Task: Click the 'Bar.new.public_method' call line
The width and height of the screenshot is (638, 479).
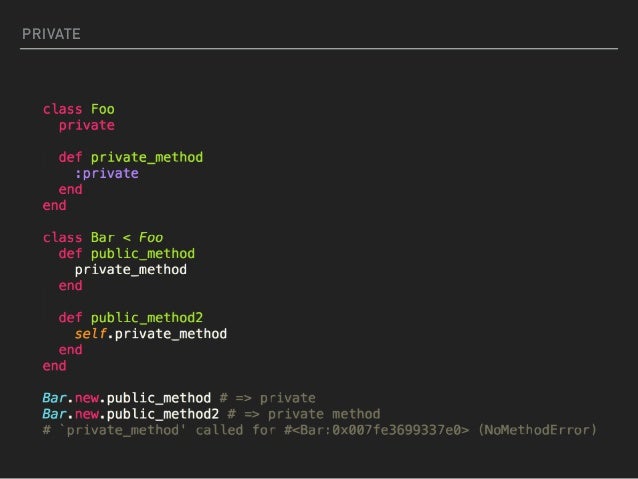Action: tap(127, 398)
